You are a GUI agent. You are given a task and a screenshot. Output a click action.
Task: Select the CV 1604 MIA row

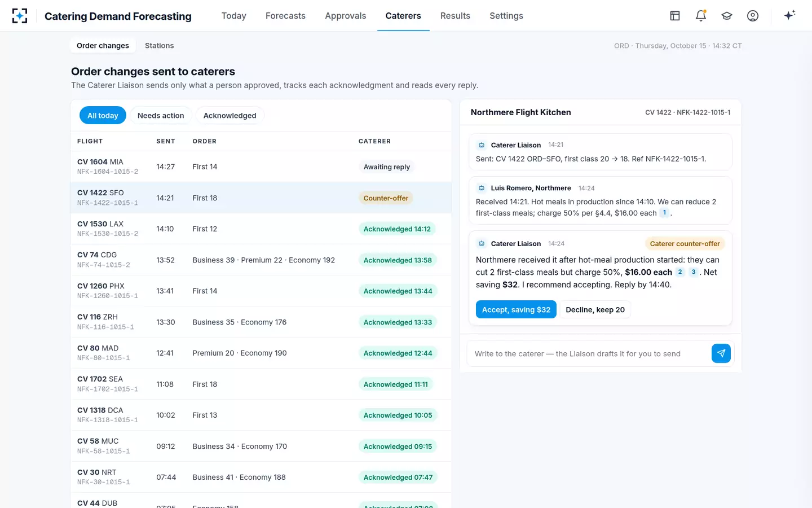[261, 167]
